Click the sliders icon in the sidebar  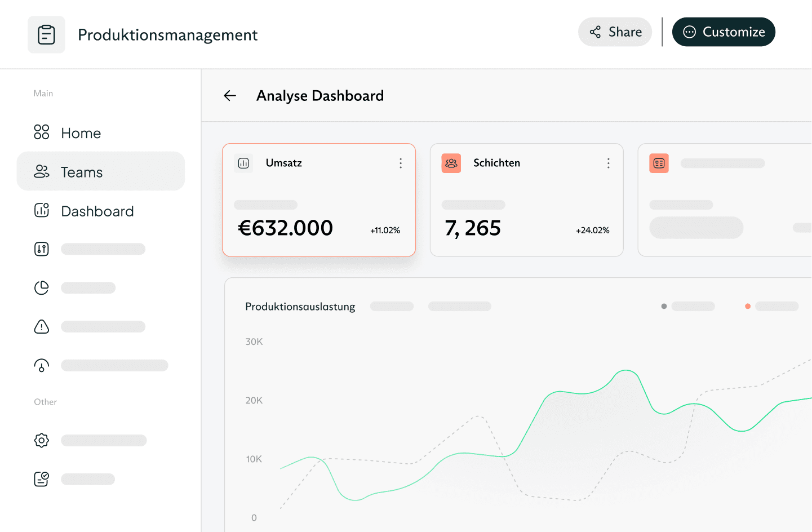tap(42, 249)
